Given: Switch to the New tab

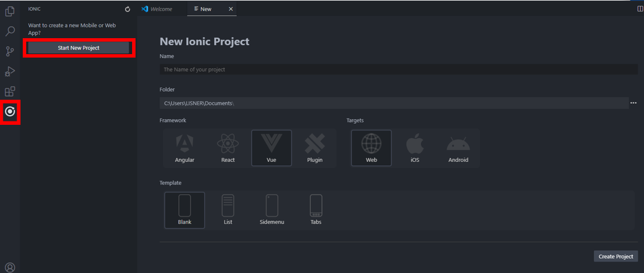Looking at the screenshot, I should pos(211,9).
